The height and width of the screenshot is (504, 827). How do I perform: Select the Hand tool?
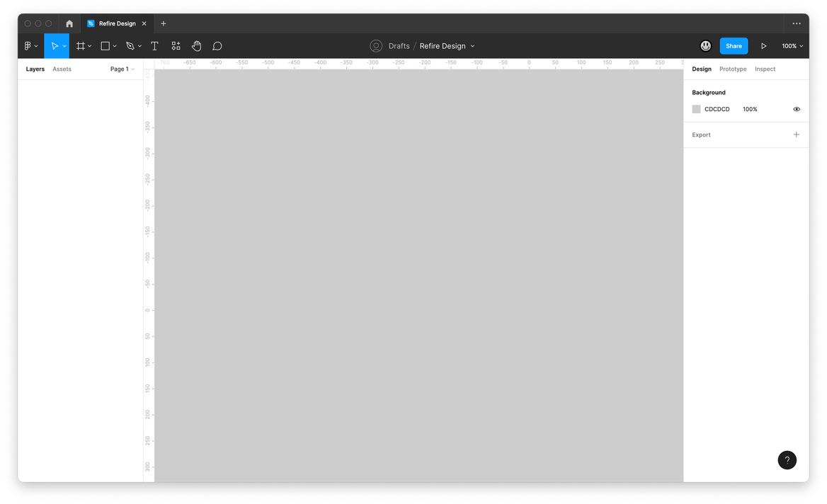coord(196,46)
